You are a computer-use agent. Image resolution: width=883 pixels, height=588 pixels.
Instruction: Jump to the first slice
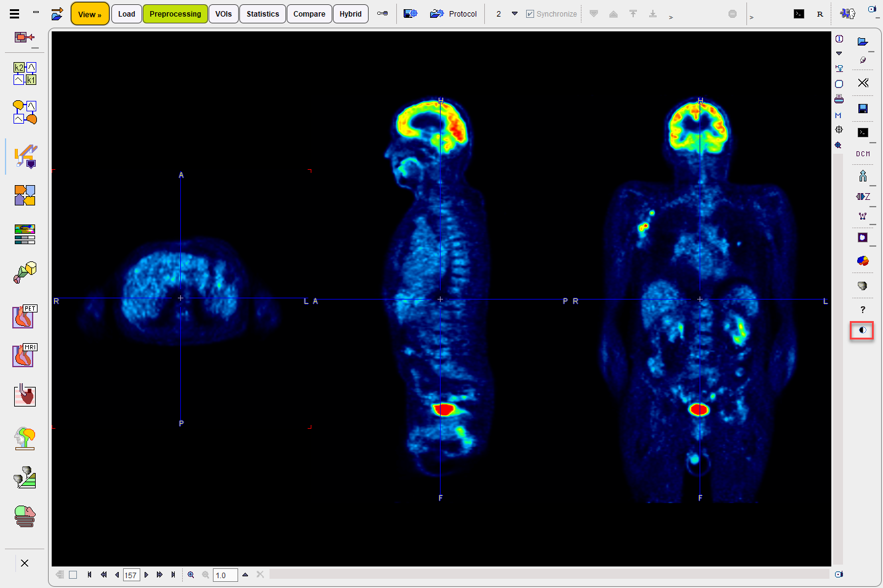(89, 574)
